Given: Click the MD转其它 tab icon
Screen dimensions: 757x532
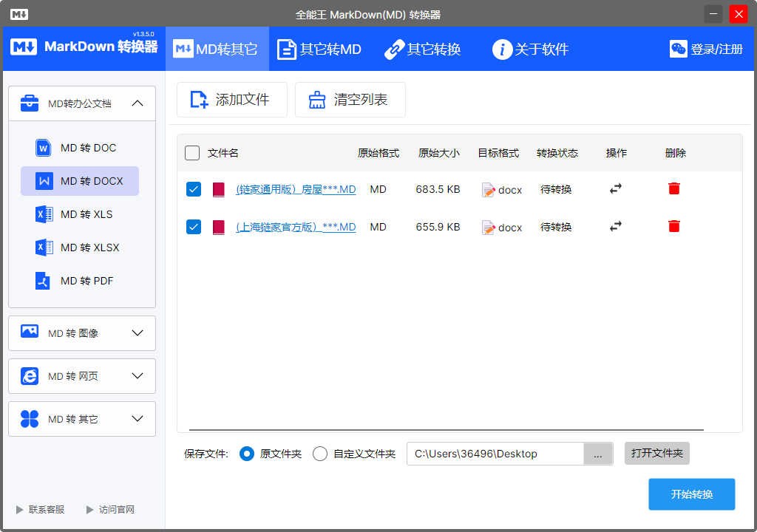Looking at the screenshot, I should coord(183,49).
